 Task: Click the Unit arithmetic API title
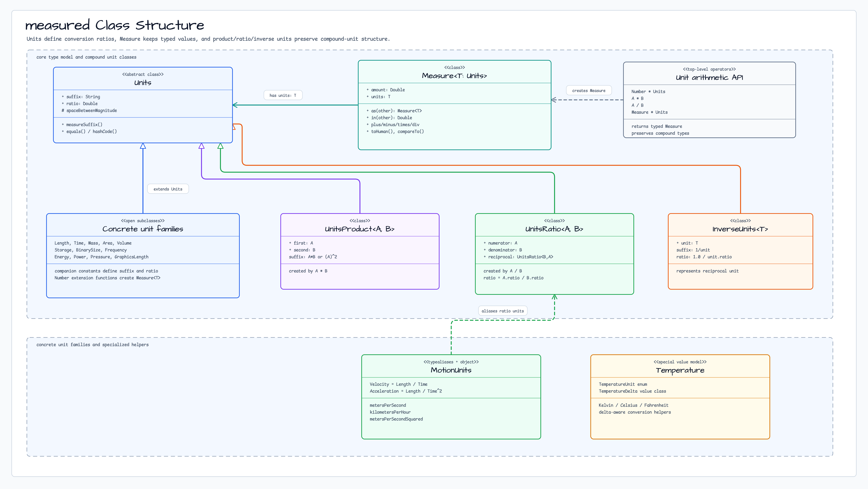(x=709, y=77)
